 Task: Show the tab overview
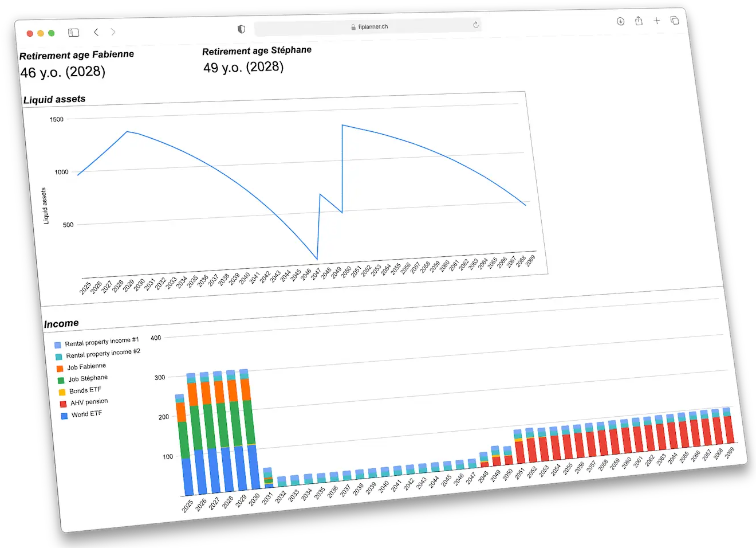pos(675,20)
